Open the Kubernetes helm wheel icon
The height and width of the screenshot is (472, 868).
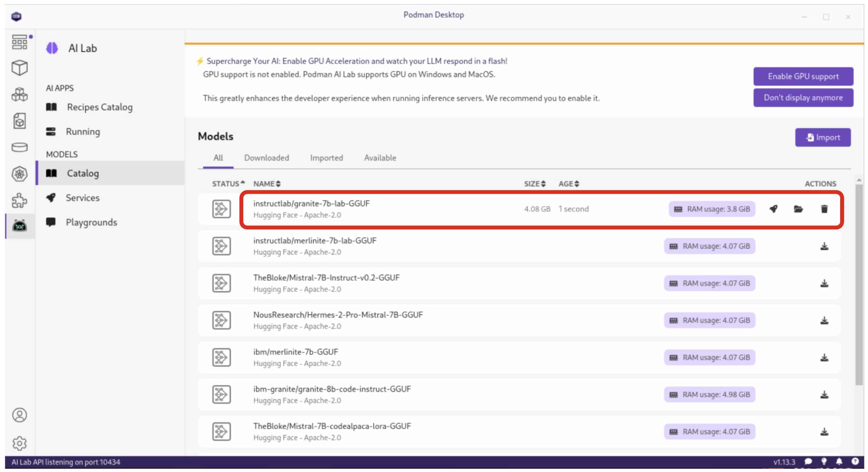click(19, 174)
